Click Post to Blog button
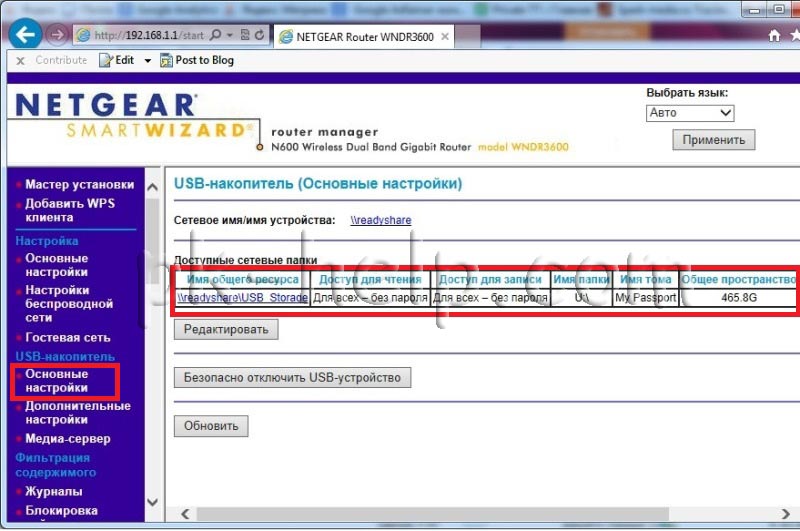 197,60
